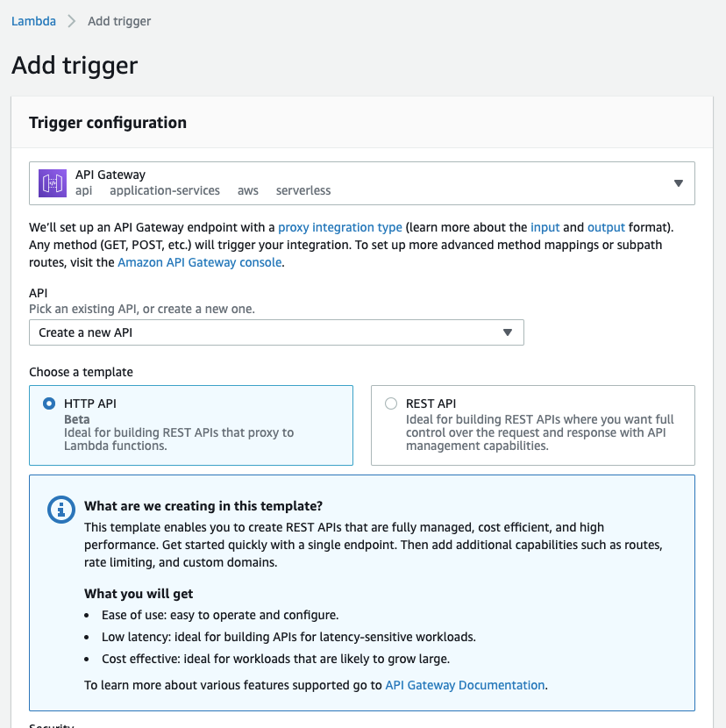Select the REST API radio button
This screenshot has height=728, width=726.
pyautogui.click(x=391, y=403)
